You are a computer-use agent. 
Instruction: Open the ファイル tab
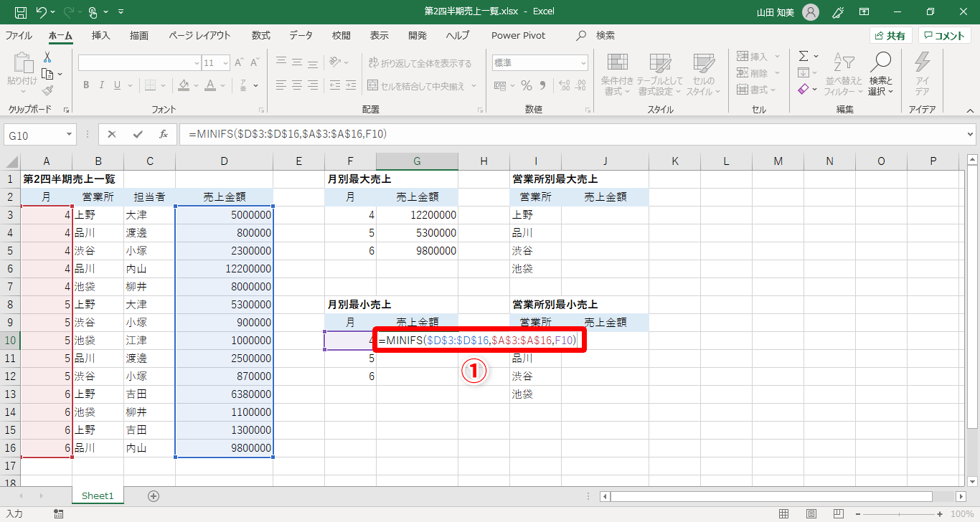point(19,35)
